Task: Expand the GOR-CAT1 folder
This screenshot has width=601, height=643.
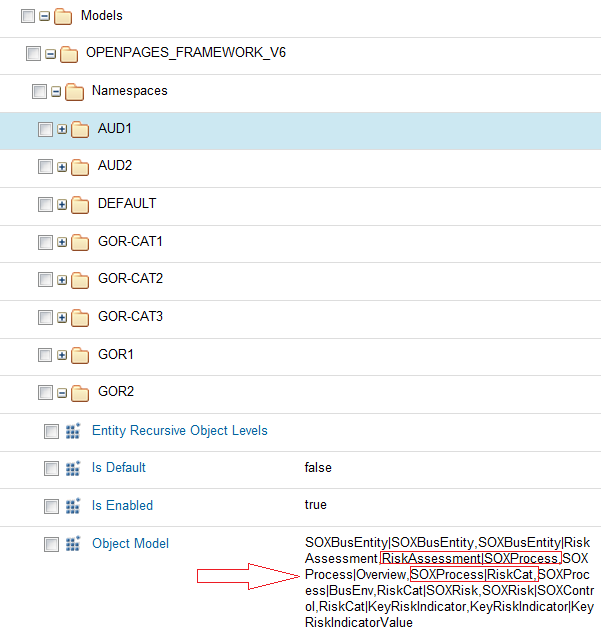Action: (x=62, y=242)
